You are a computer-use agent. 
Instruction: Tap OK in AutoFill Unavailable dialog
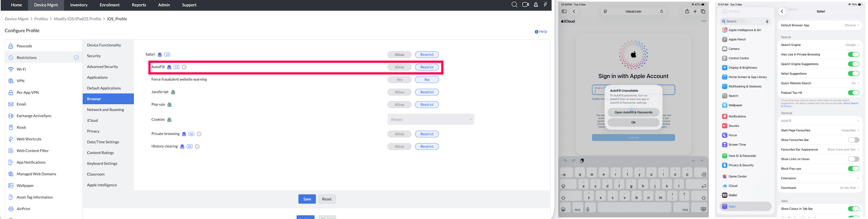click(x=633, y=122)
